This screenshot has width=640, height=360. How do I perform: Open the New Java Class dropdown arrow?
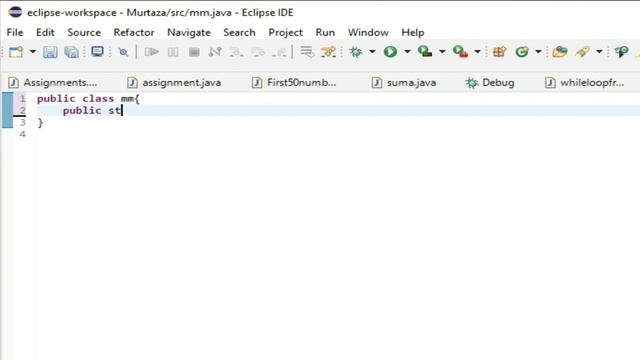tap(538, 52)
